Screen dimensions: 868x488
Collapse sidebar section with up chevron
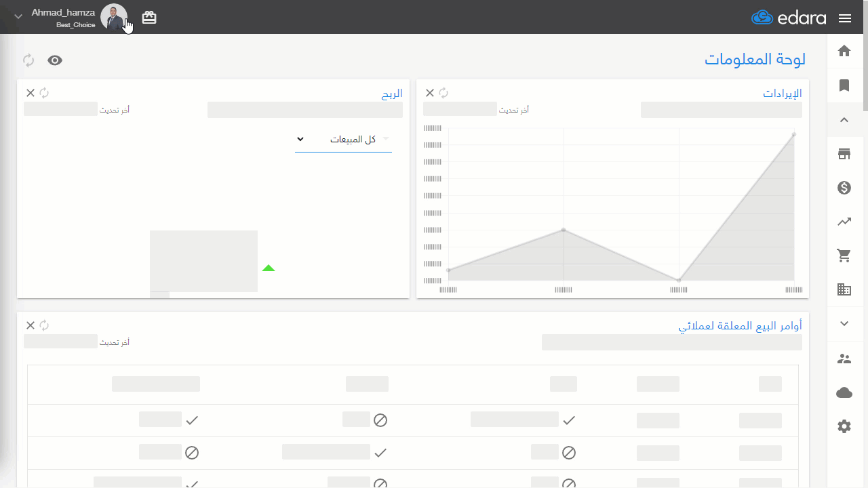point(844,120)
